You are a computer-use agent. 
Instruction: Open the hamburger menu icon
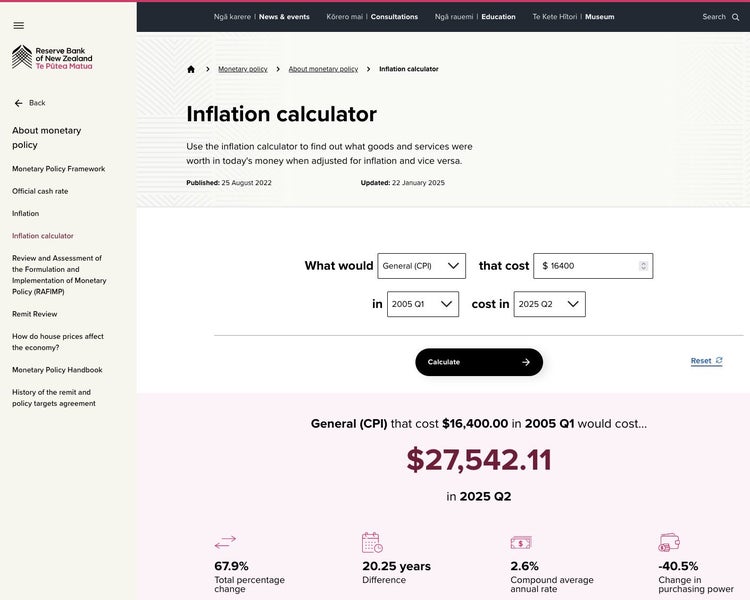(18, 25)
